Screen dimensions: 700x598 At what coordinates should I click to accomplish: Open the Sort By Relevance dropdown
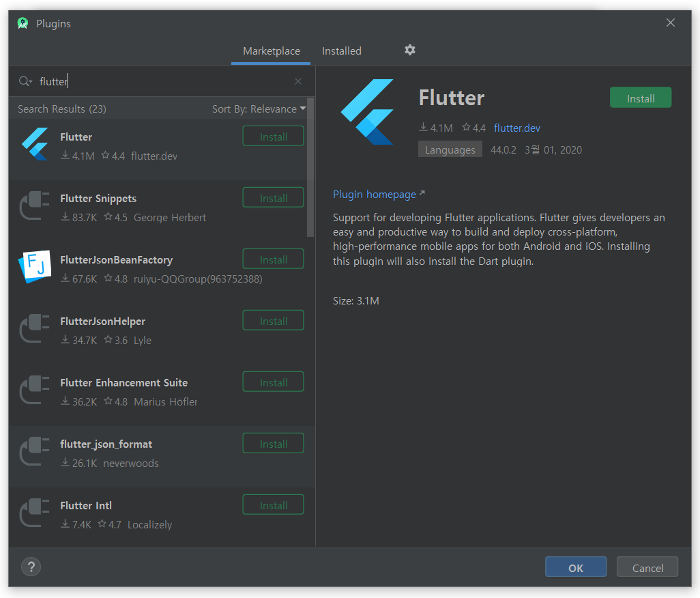click(x=259, y=109)
